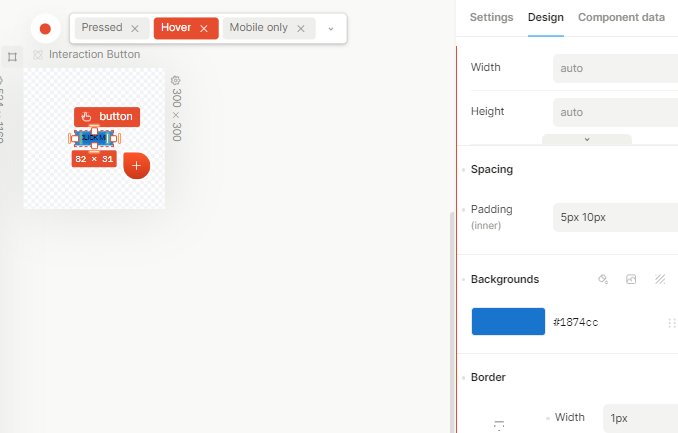Click the gear icon beside 300 × 300
This screenshot has width=678, height=433.
pos(175,80)
